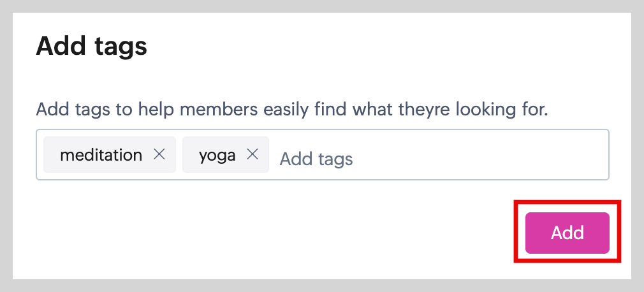Click the tag help description text
This screenshot has width=644, height=292.
[x=292, y=109]
